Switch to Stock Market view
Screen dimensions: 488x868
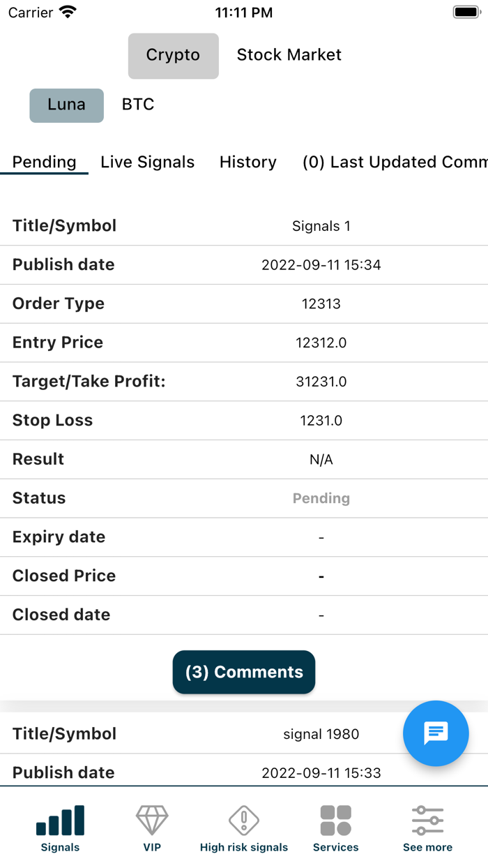click(289, 54)
